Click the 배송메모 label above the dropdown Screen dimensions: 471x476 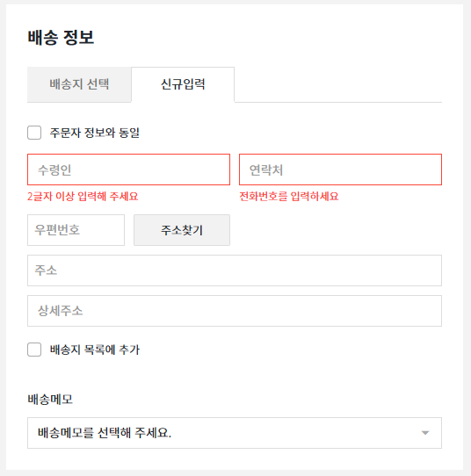pyautogui.click(x=50, y=400)
